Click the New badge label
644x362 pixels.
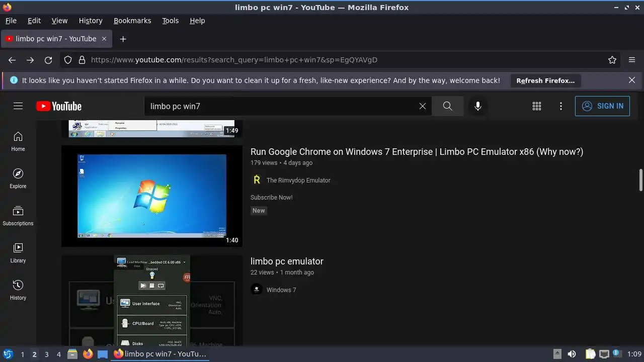pyautogui.click(x=259, y=211)
